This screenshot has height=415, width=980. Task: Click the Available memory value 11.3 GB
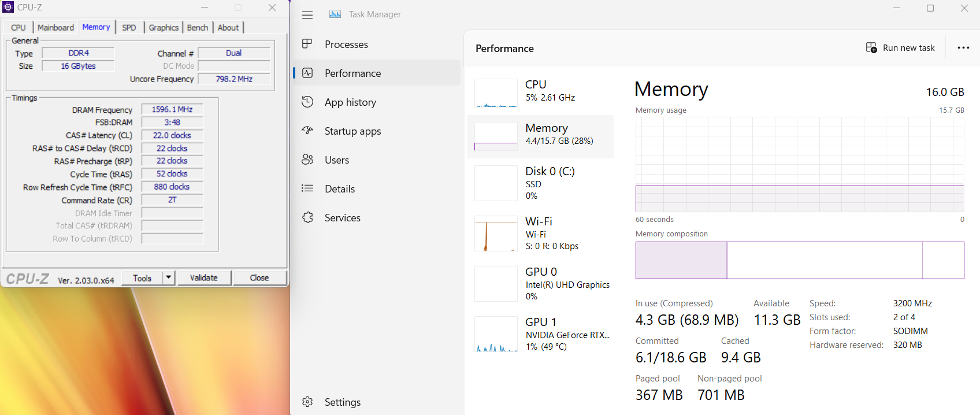[x=777, y=320]
